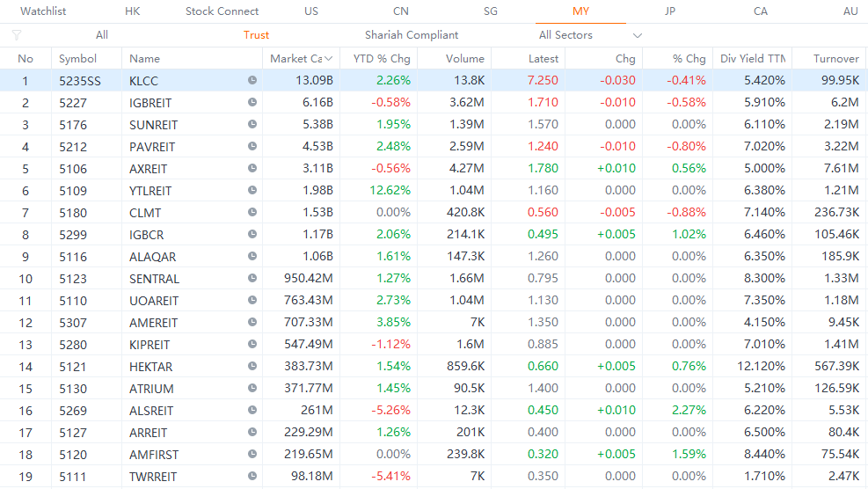Click the clock icon beside ALAQAR
Screen dimensions: 868x489
click(252, 257)
